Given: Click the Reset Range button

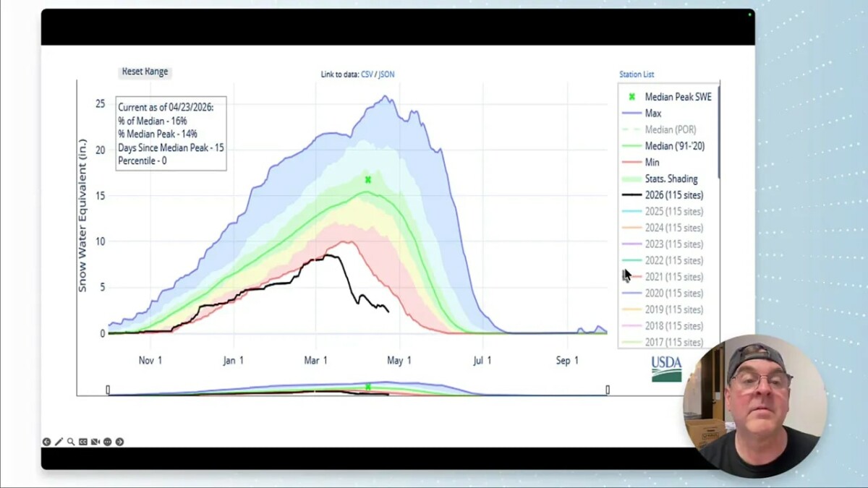Looking at the screenshot, I should 144,72.
